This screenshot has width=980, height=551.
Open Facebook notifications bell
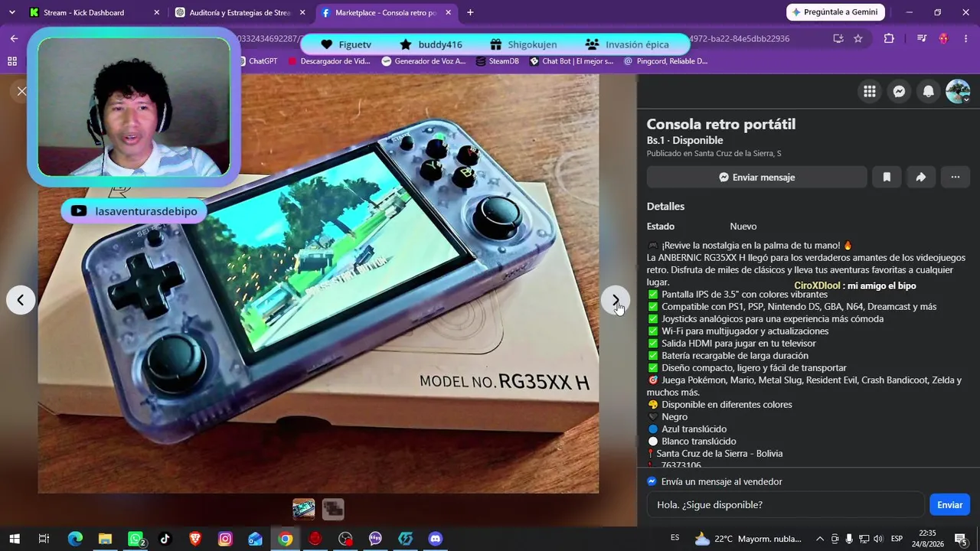pyautogui.click(x=928, y=92)
